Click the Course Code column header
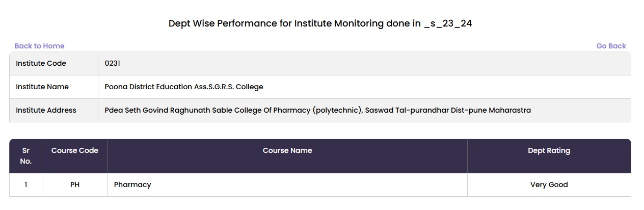 [x=75, y=156]
